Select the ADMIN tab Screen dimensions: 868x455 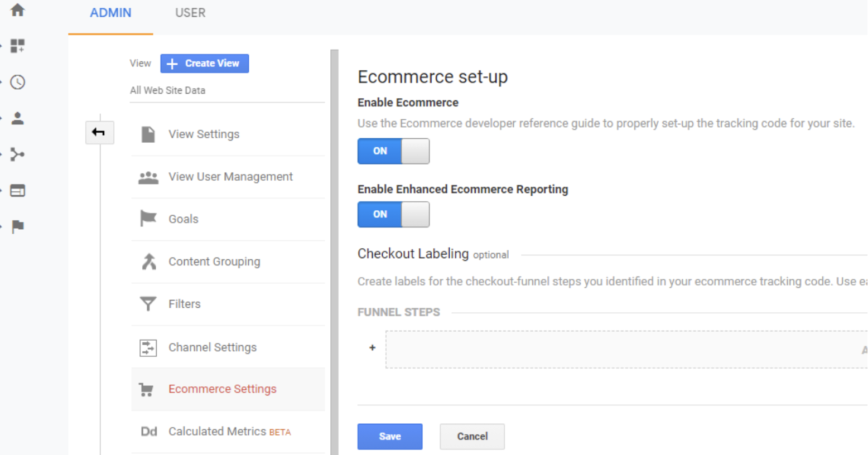pyautogui.click(x=110, y=13)
